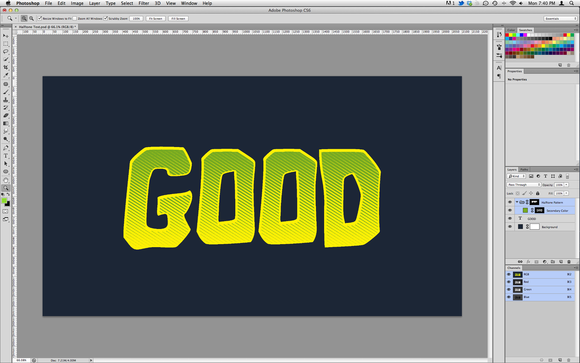Click the Fit Screen button
Image resolution: width=580 pixels, height=363 pixels.
[155, 18]
